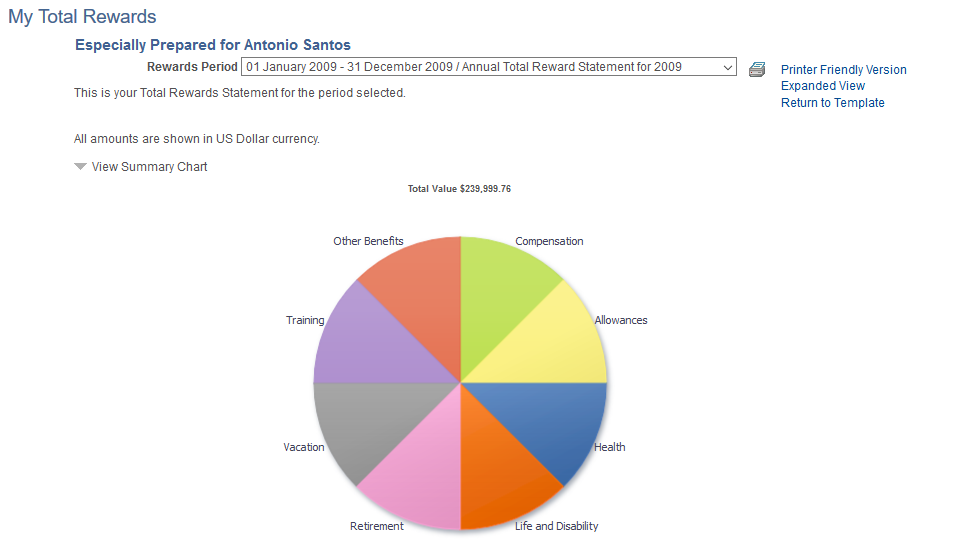Open the Rewards Period dropdown
Viewport: 965px width, 553px height.
[x=489, y=67]
